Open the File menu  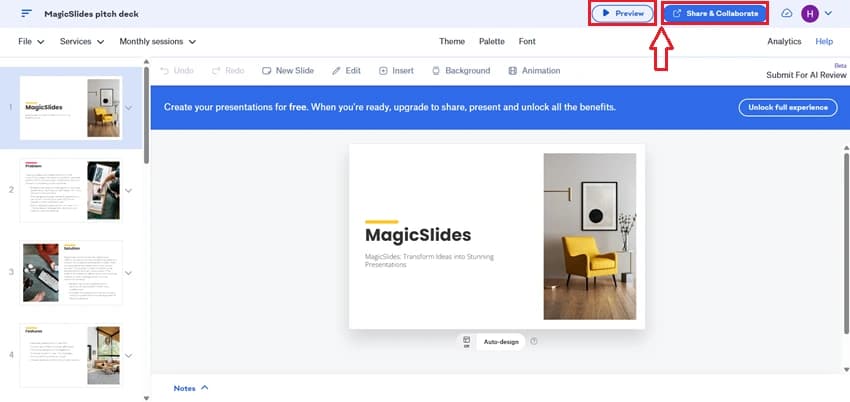(x=31, y=41)
